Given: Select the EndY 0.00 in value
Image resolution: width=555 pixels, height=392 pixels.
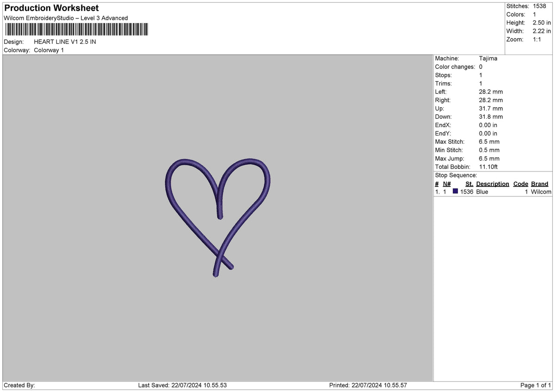Looking at the screenshot, I should pyautogui.click(x=488, y=133).
